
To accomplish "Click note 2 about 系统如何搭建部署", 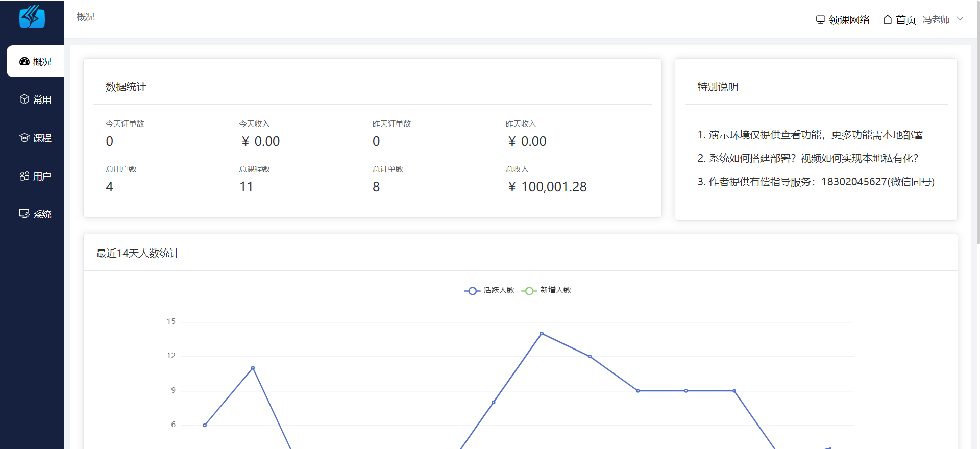I will tap(808, 158).
